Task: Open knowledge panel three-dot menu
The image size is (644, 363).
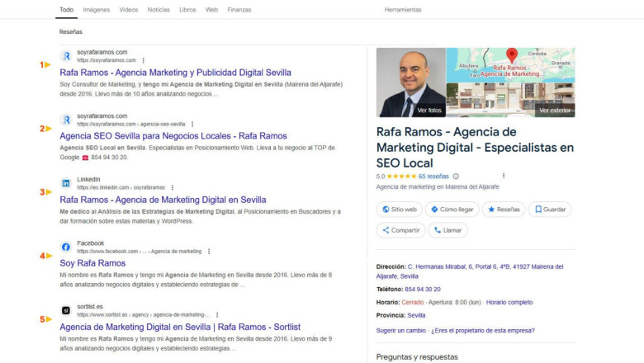Action: coord(504,176)
